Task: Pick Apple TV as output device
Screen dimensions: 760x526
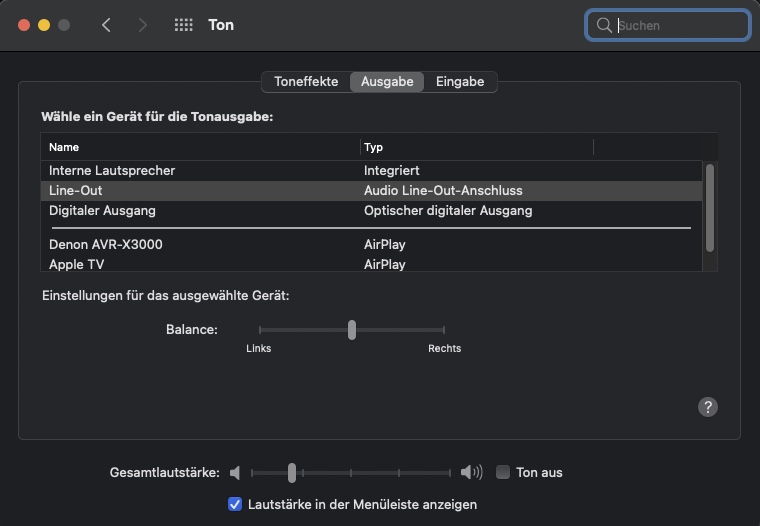Action: (77, 265)
